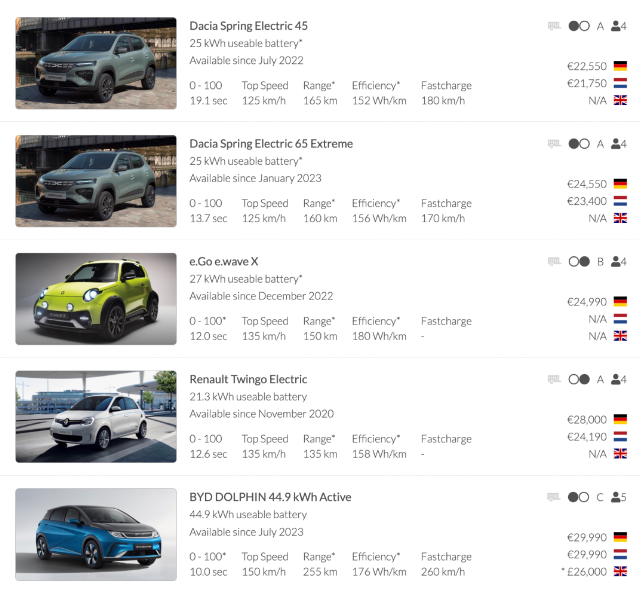
Task: Click drive-wheel icon for Renault Twingo Electric
Action: 579,379
